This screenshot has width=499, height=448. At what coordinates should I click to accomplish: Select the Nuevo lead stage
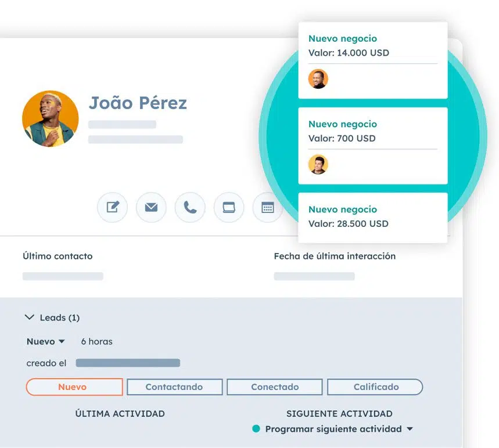pos(74,387)
